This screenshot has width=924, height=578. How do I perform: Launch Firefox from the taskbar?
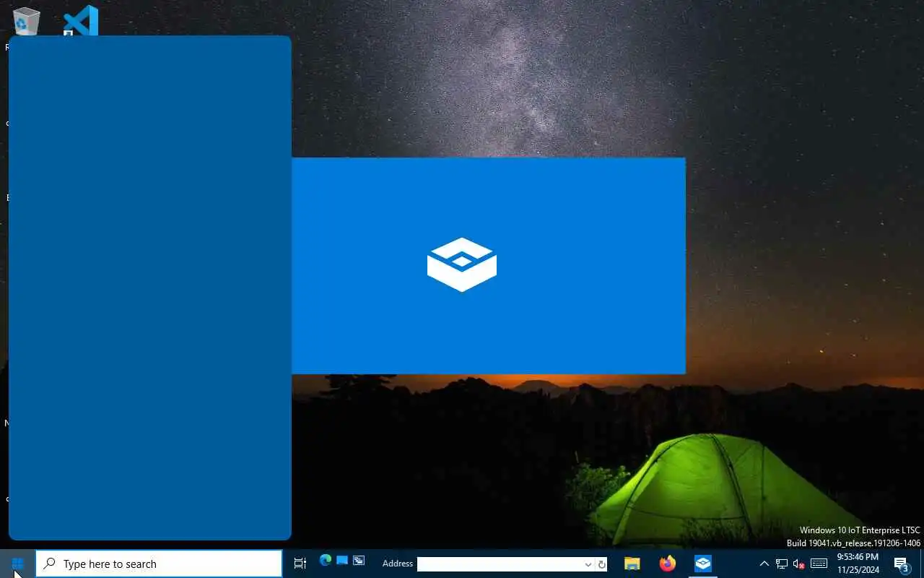(x=668, y=564)
